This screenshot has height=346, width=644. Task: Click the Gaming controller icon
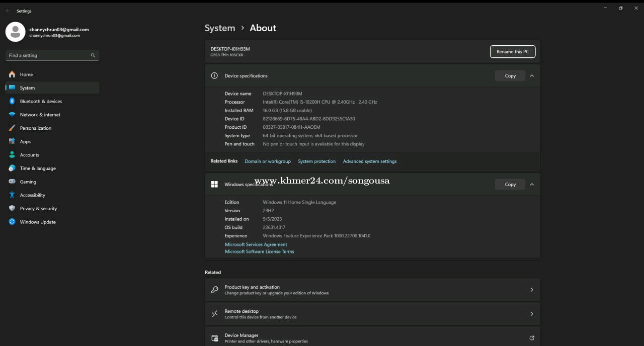click(12, 182)
